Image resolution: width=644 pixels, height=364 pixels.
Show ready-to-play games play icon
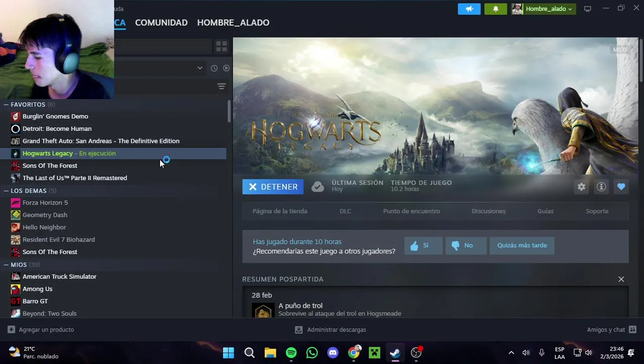[226, 68]
